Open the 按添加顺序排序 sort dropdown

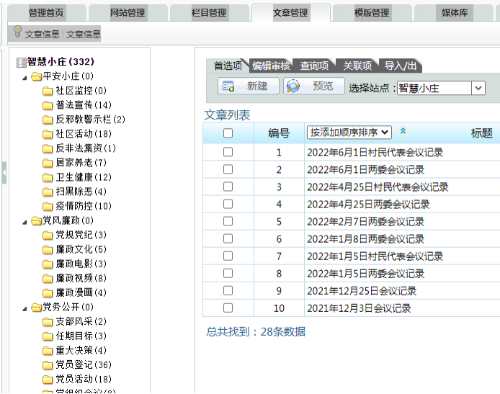[349, 132]
